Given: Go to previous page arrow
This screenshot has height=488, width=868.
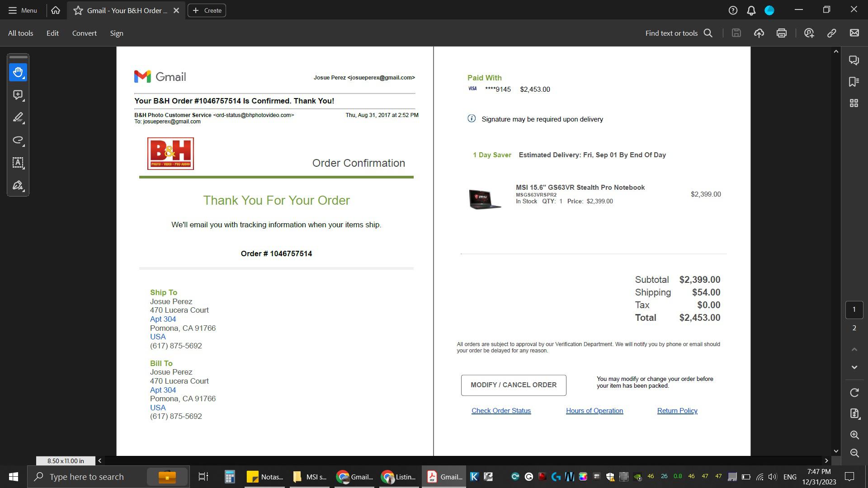Looking at the screenshot, I should (854, 349).
